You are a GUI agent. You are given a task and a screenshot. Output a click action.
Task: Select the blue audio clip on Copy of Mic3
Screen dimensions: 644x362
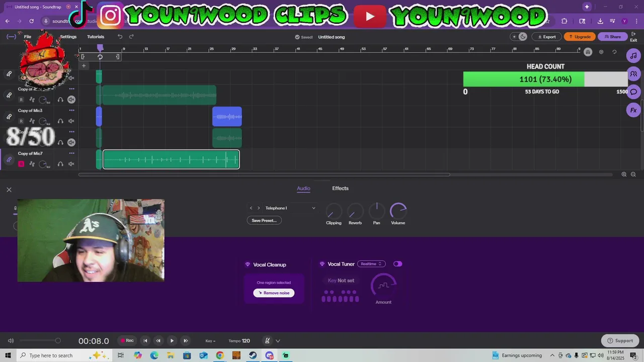coord(227,117)
